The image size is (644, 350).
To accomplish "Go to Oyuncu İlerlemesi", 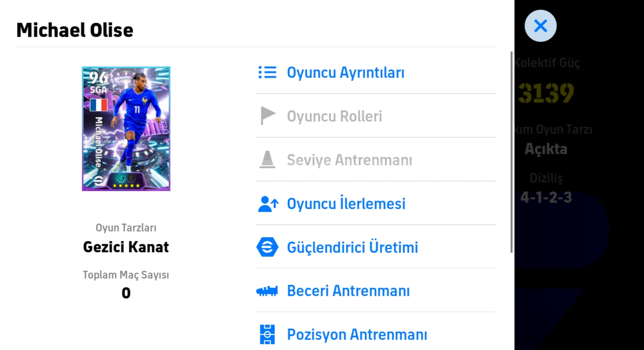I will click(x=346, y=204).
